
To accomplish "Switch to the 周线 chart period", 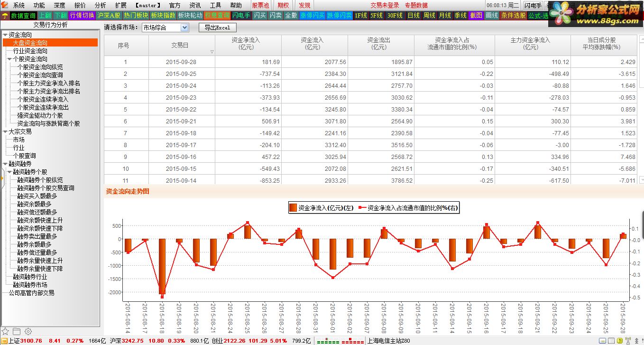I will click(x=429, y=16).
